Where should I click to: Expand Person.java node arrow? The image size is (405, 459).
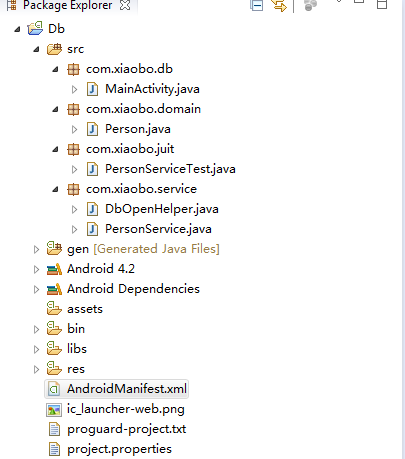pos(74,129)
